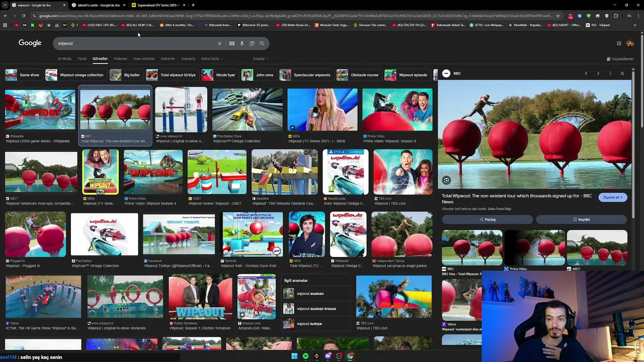Select the Game show filter chip
Viewport: 644px width, 362px height.
point(23,75)
